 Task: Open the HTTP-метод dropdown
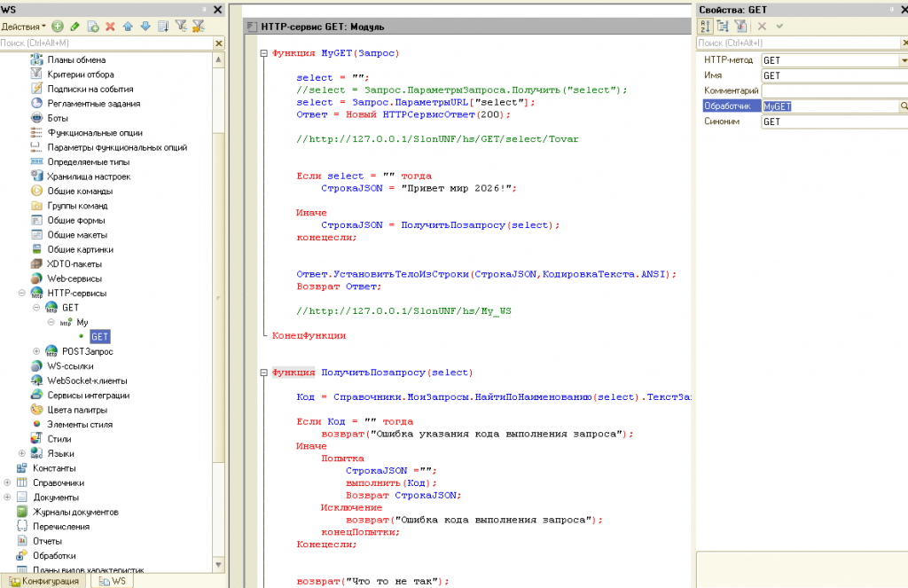(x=903, y=60)
